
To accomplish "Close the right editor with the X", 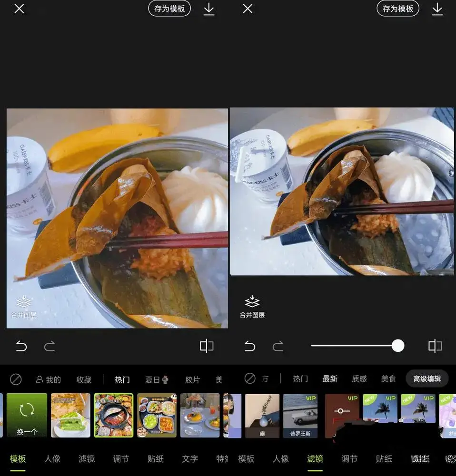I will [248, 9].
